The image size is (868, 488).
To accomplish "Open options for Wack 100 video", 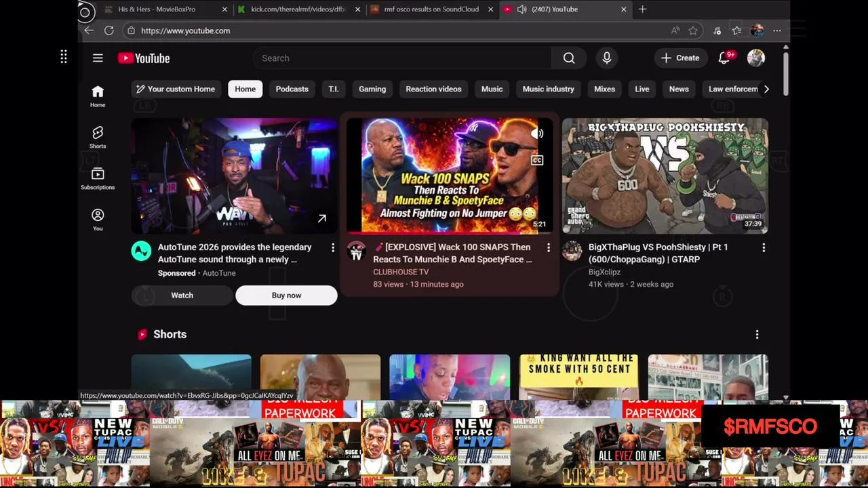I will coord(548,248).
